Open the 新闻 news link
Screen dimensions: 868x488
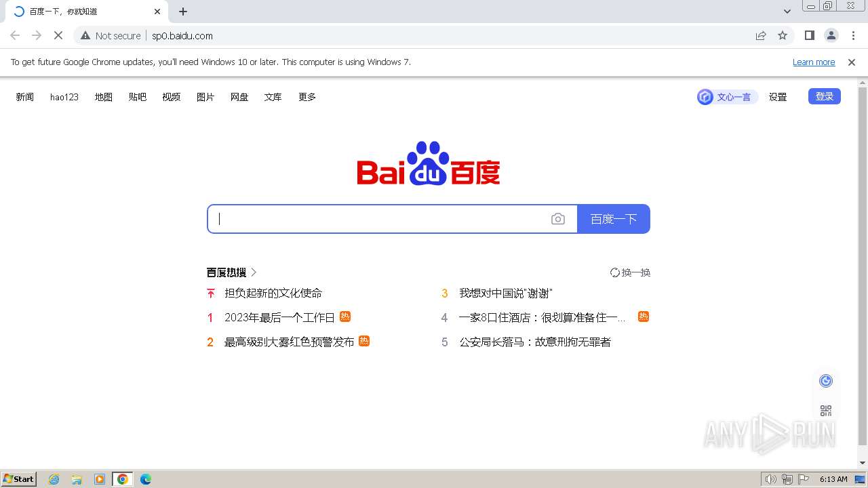(25, 97)
